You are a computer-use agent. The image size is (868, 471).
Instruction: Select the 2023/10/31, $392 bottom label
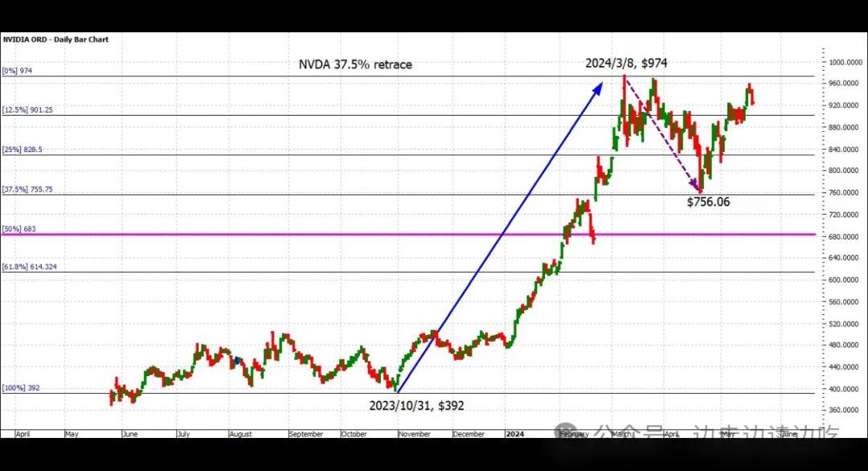click(x=416, y=406)
